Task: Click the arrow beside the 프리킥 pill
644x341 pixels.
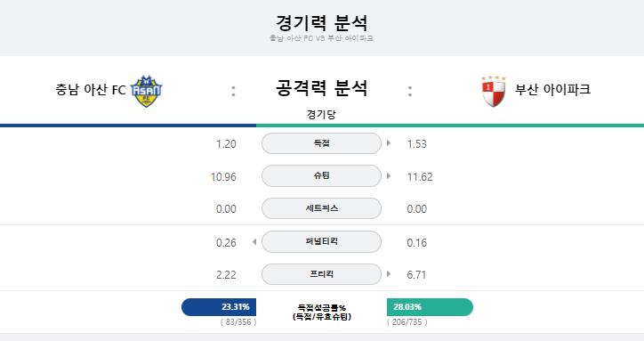Action: click(389, 274)
